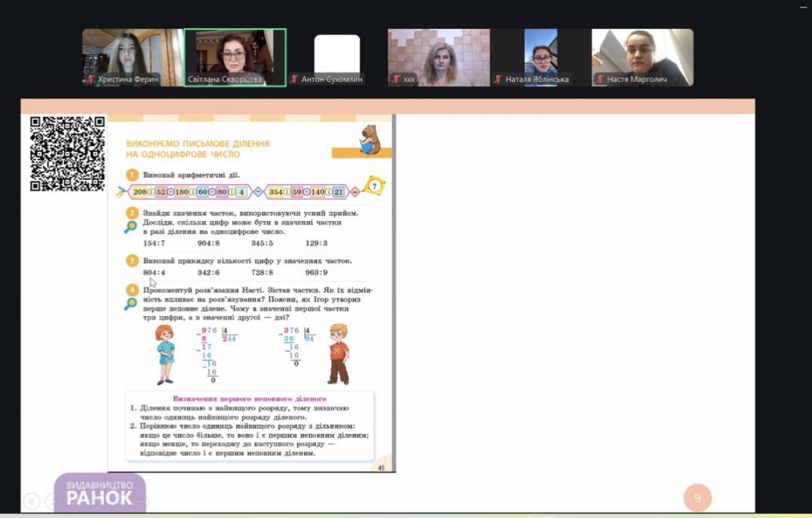
Task: Click the muted mic icon next to xxx
Action: coord(396,79)
